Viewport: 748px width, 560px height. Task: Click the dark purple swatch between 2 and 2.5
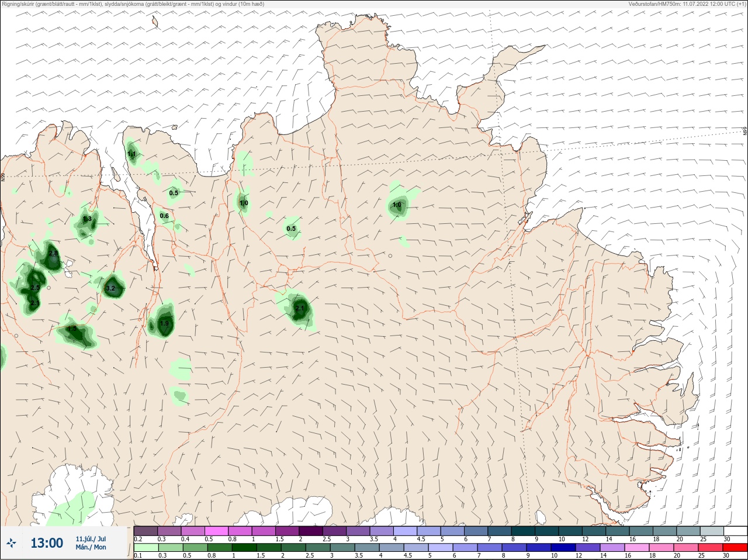pyautogui.click(x=311, y=531)
